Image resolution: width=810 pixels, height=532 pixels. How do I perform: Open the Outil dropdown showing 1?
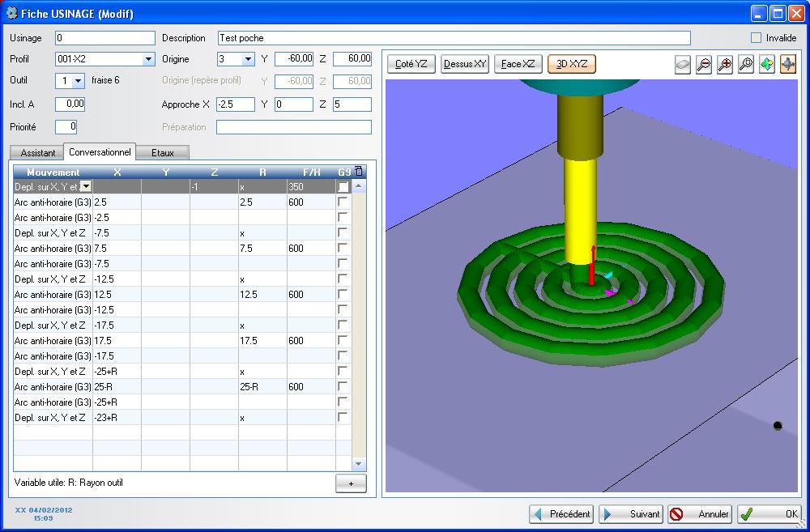[x=78, y=81]
